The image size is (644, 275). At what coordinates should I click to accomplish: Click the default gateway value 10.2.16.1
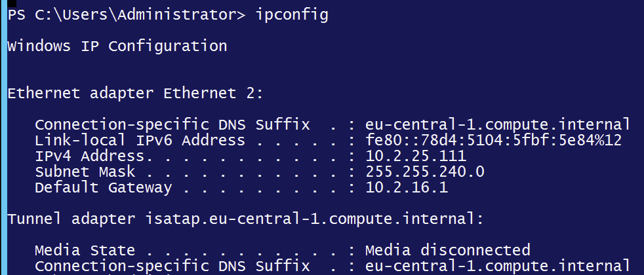406,188
